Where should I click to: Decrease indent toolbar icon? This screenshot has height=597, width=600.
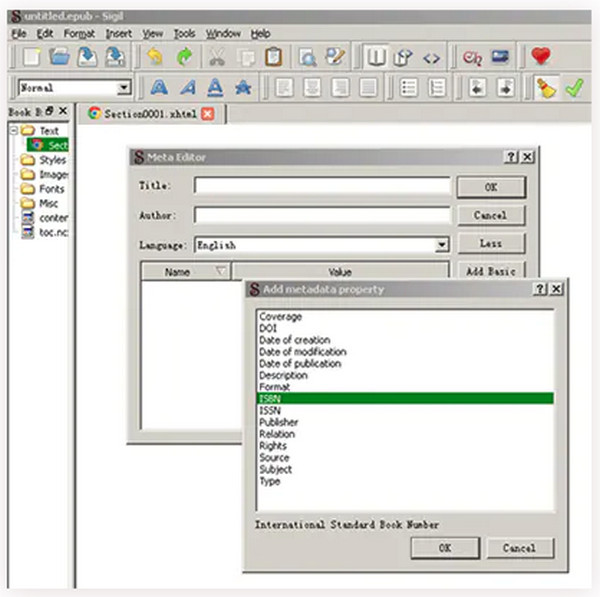click(477, 87)
